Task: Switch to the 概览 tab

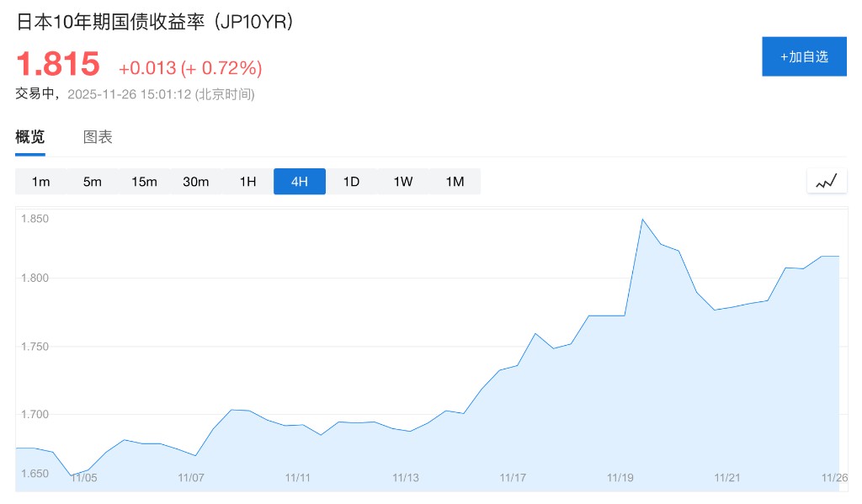Action: coord(30,137)
